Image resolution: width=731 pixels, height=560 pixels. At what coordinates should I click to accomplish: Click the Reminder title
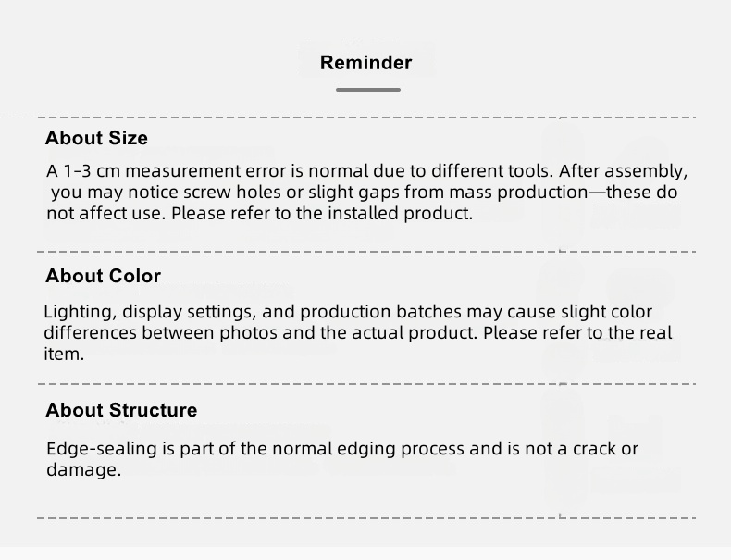tap(365, 63)
